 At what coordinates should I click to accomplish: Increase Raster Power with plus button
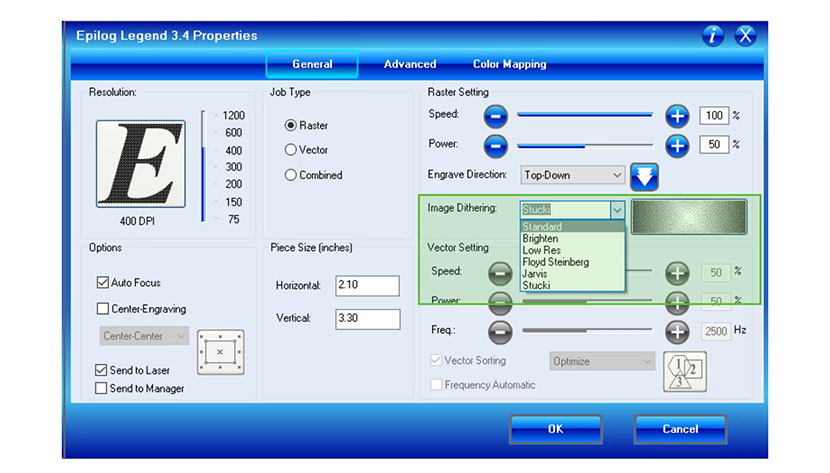[x=678, y=145]
